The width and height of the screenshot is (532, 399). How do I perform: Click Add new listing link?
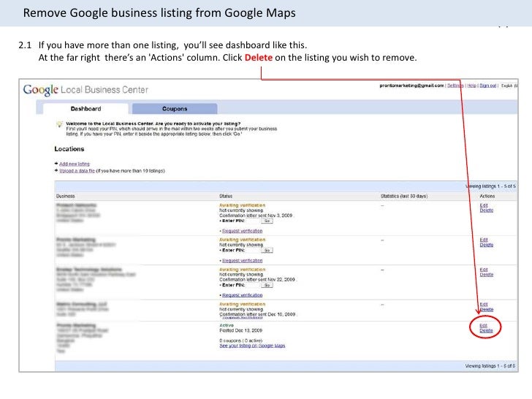coord(75,164)
